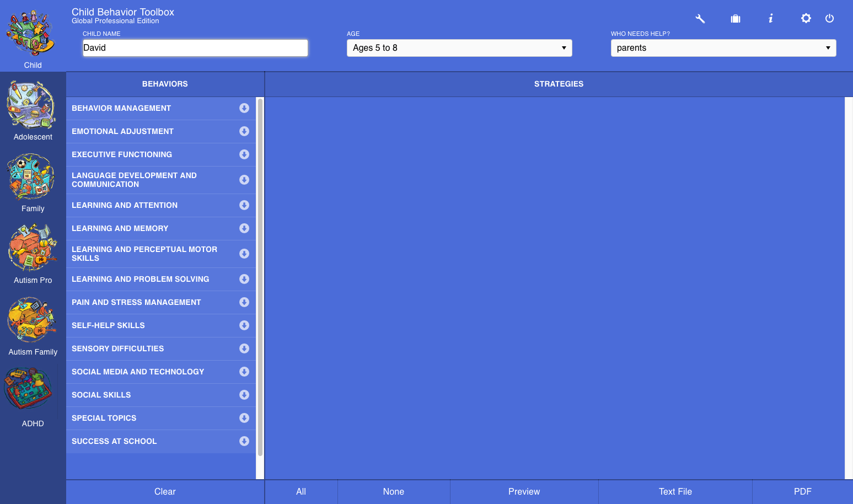Open settings gear icon

click(x=806, y=19)
